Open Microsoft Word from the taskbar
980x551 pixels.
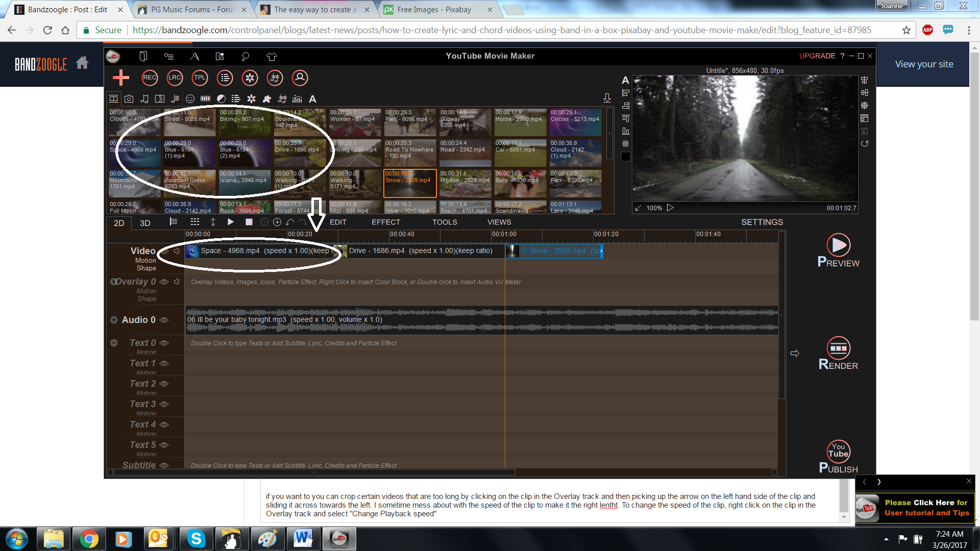(303, 539)
